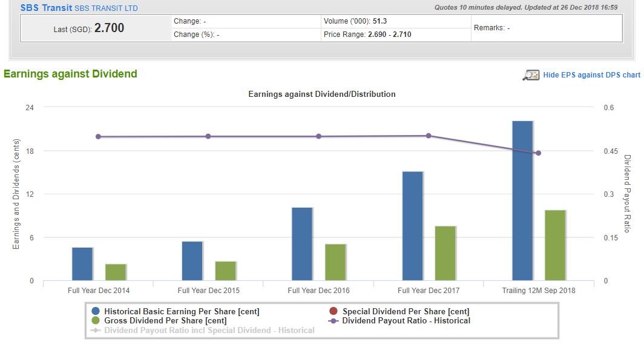
Task: Click the blue EPS bar for Dec 2014
Action: click(x=82, y=264)
